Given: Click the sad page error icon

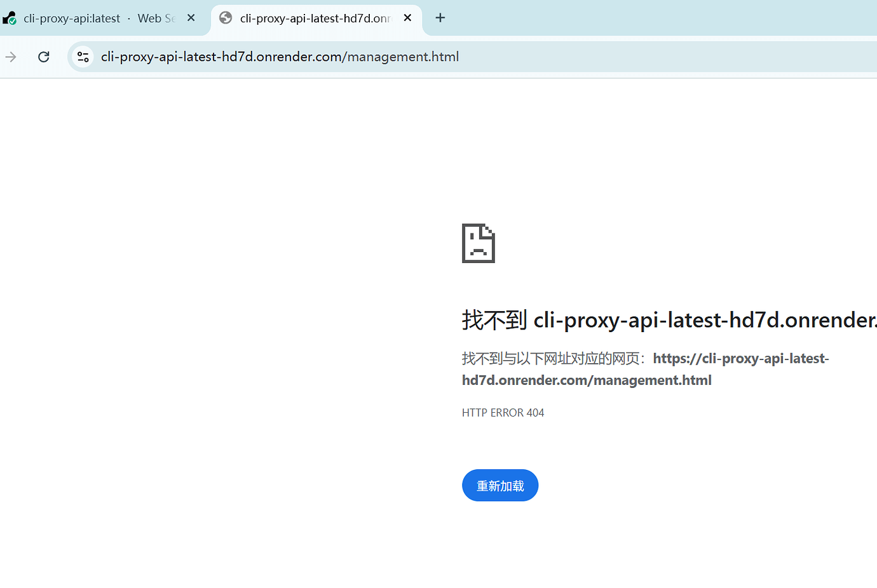Looking at the screenshot, I should pyautogui.click(x=479, y=243).
